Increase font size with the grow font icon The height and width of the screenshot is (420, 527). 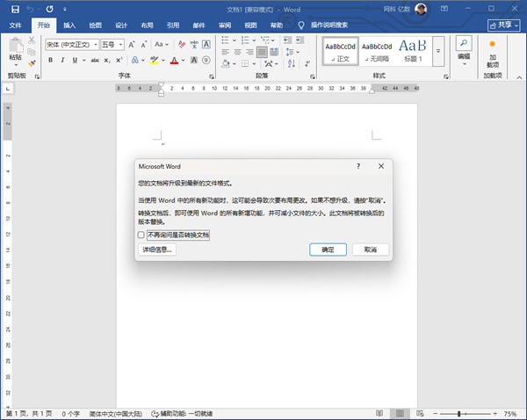pos(132,45)
